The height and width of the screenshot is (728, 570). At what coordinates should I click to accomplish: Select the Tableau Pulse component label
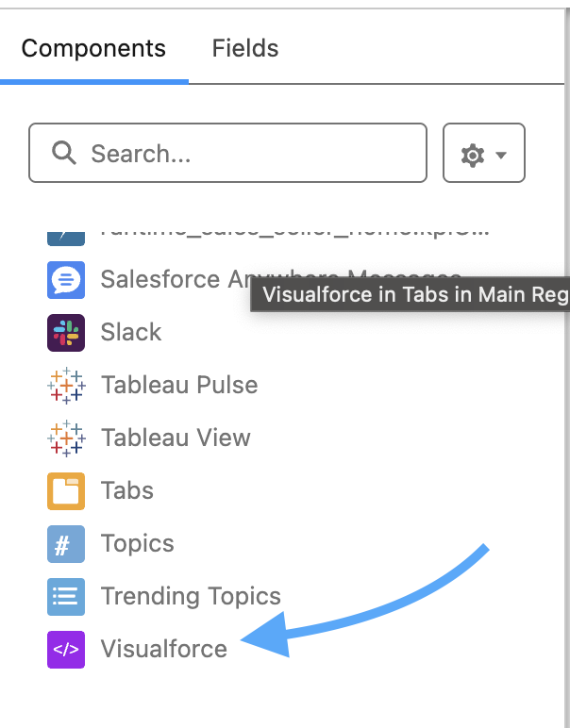(x=179, y=385)
